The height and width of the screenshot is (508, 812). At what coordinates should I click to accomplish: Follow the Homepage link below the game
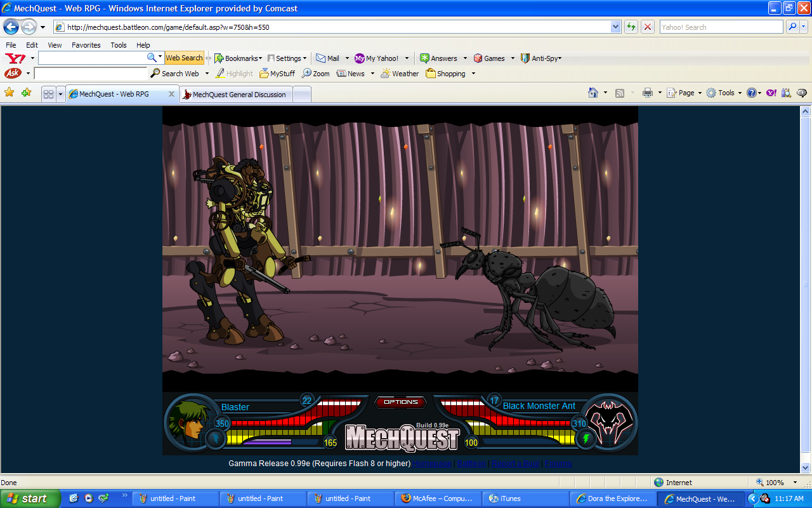433,464
